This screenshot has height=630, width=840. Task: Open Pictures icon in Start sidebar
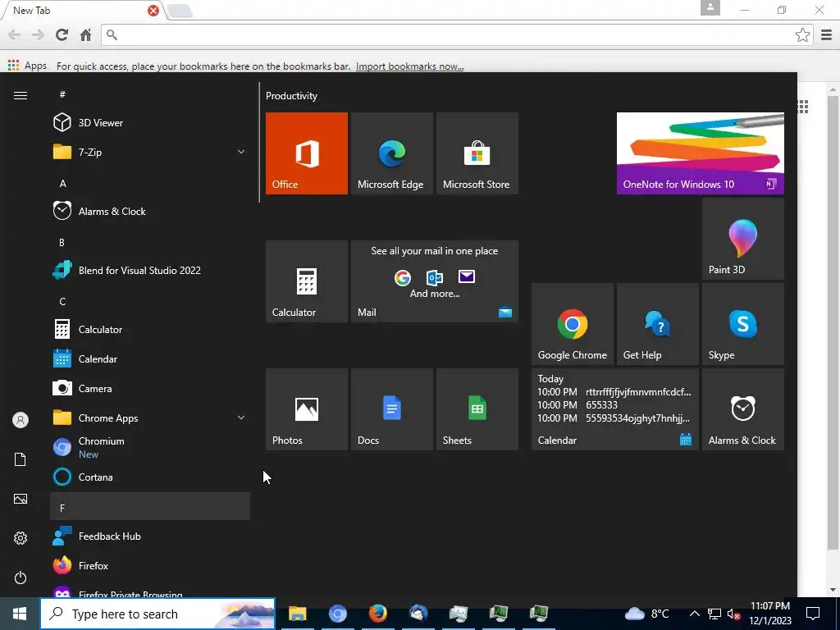click(21, 499)
